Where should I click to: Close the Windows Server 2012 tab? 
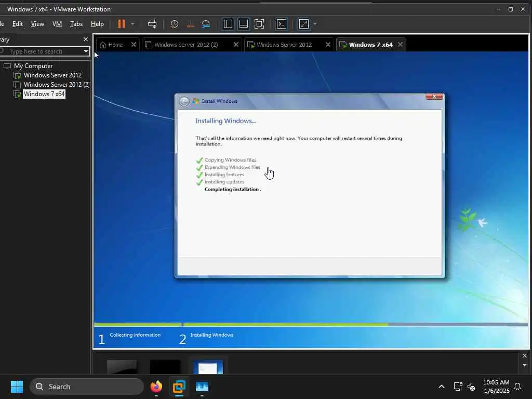coord(328,45)
